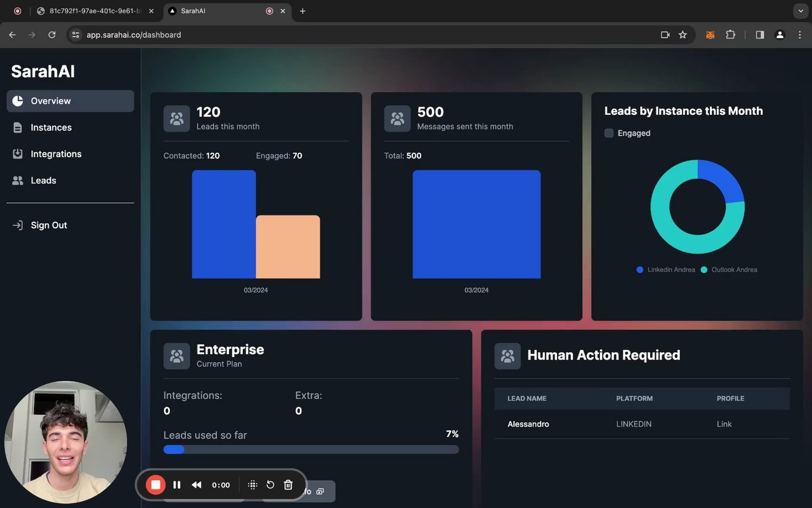Click the icon beside Human Action Required
The height and width of the screenshot is (508, 812).
[x=507, y=356]
